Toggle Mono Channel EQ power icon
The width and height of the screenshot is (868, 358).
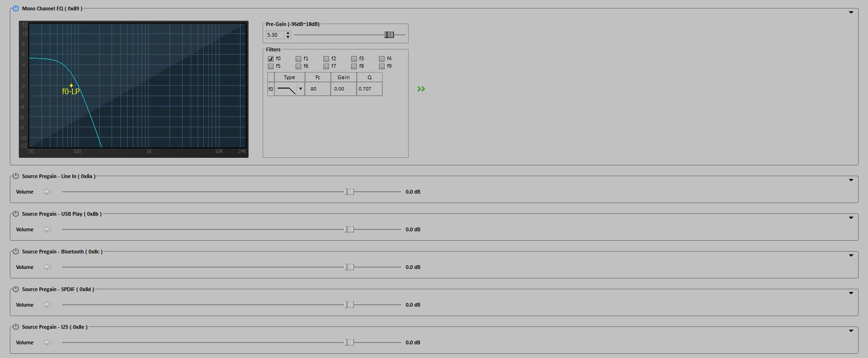pyautogui.click(x=16, y=8)
